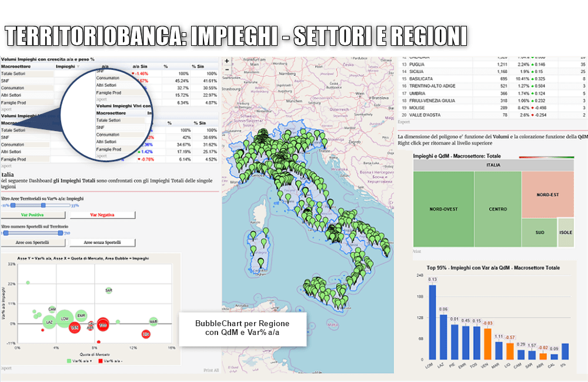
Task: Click the orange LIG bar in the bar chart
Action: pos(510,351)
